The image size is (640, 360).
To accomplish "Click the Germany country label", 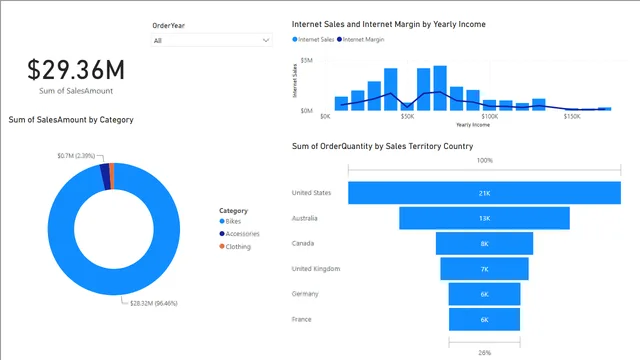I will (x=305, y=294).
